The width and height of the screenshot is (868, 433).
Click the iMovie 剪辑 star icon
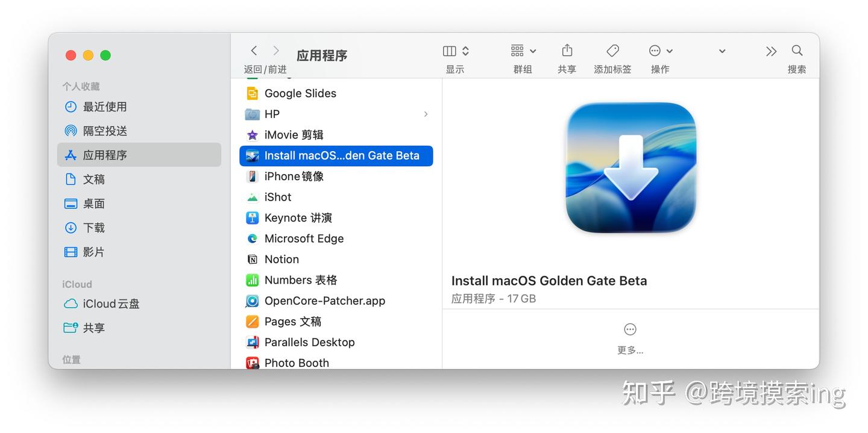pos(252,135)
